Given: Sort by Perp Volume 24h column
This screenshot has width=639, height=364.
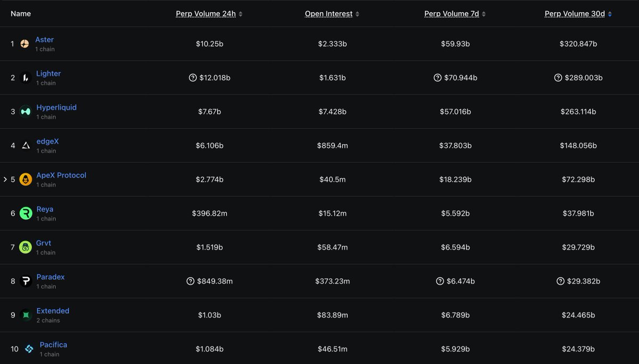Looking at the screenshot, I should click(206, 14).
